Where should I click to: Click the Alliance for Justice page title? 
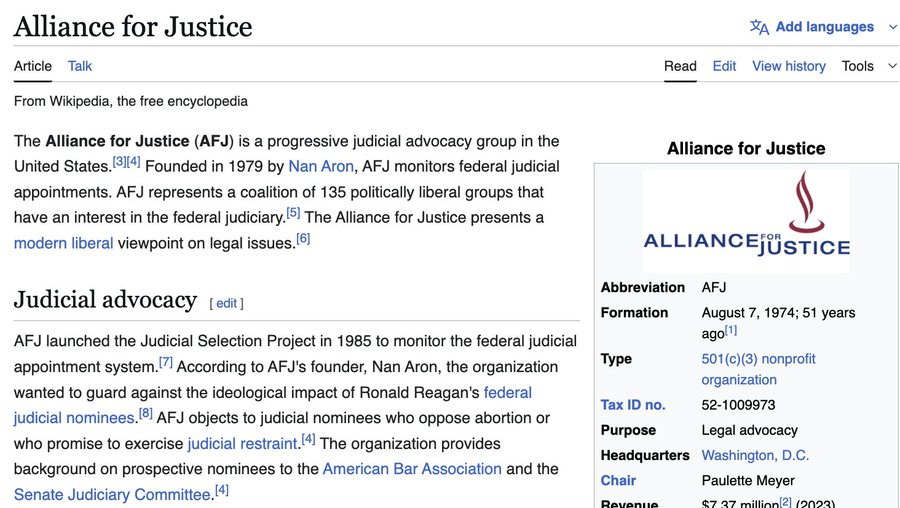133,26
